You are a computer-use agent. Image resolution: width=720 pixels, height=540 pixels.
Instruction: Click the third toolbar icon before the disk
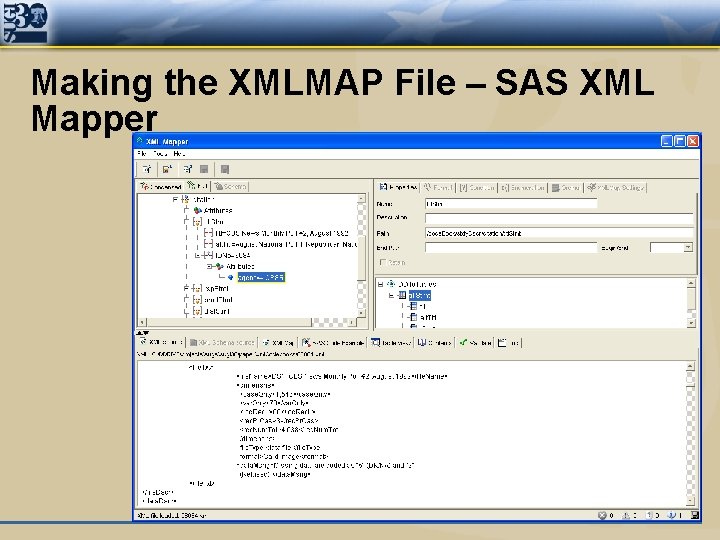[187, 169]
